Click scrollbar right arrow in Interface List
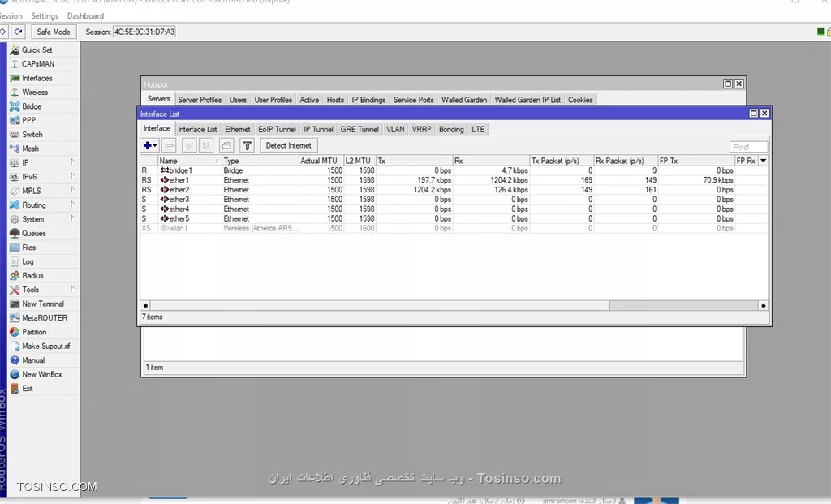The height and width of the screenshot is (504, 831). pyautogui.click(x=763, y=306)
